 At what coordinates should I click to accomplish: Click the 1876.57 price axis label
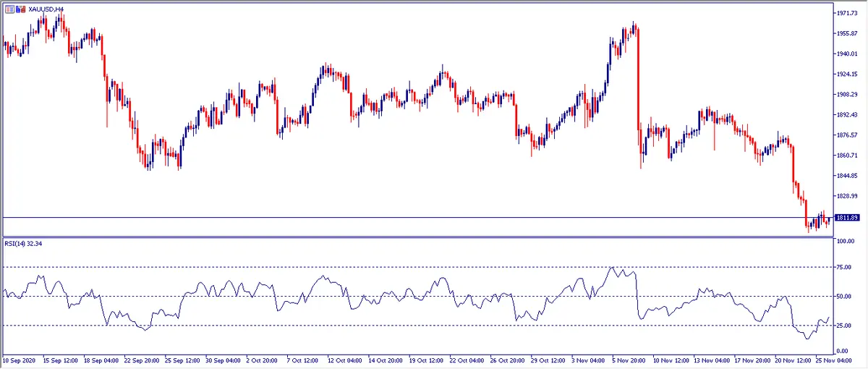click(846, 135)
